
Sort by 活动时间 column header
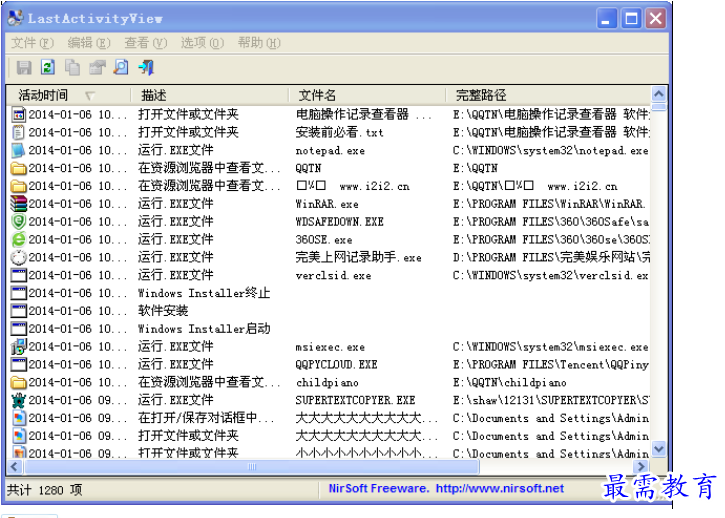pos(68,95)
